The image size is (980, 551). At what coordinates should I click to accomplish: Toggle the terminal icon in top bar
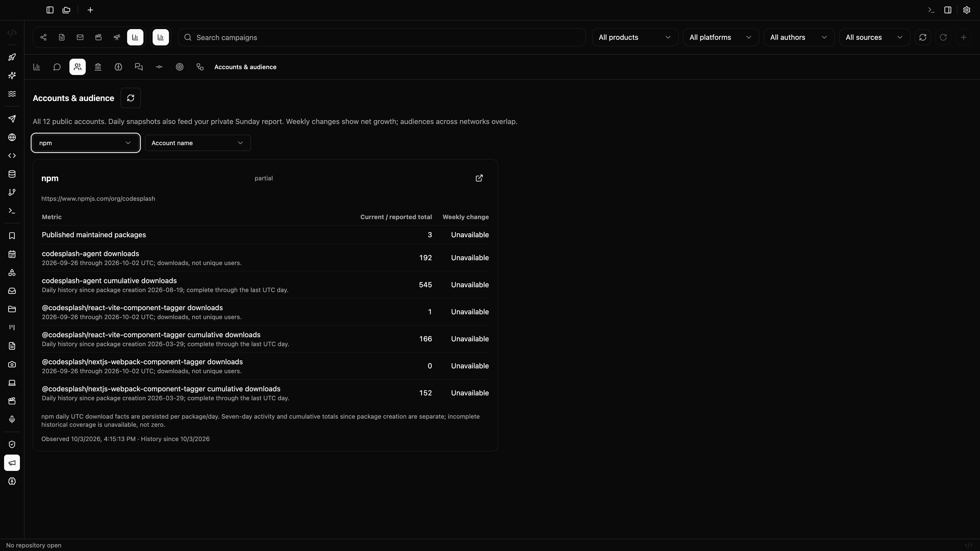[x=931, y=10]
